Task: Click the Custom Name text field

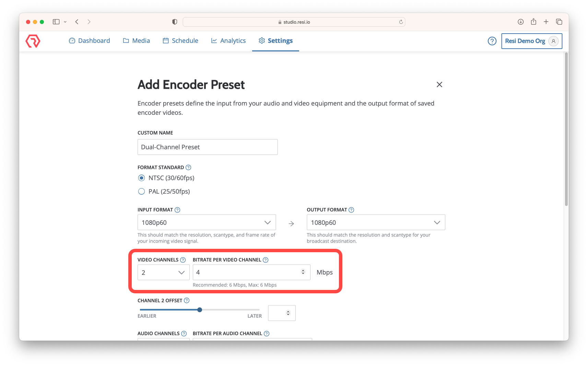Action: coord(207,147)
